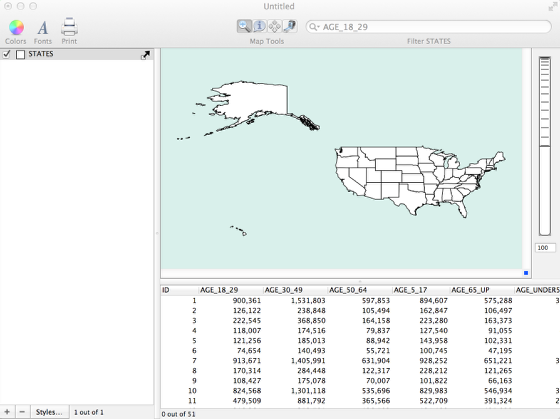The height and width of the screenshot is (419, 560).
Task: Select the pan move map tool
Action: coord(274,26)
